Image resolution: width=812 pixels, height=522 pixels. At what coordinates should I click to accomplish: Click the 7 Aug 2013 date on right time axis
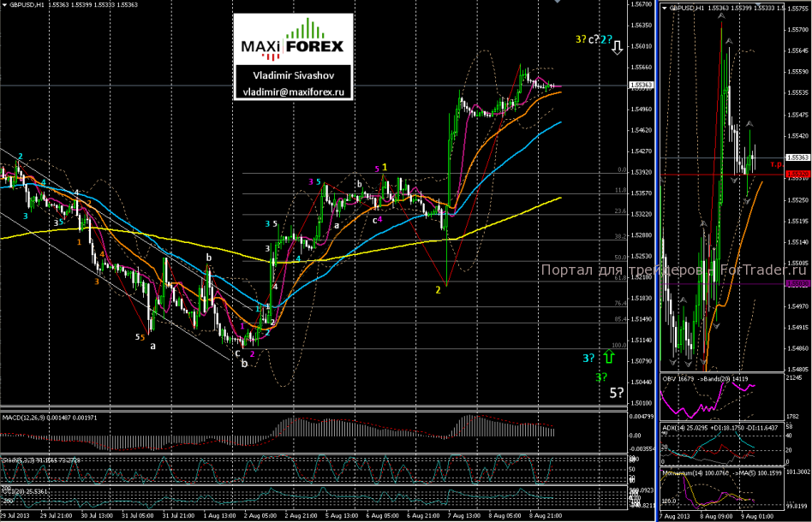677,517
